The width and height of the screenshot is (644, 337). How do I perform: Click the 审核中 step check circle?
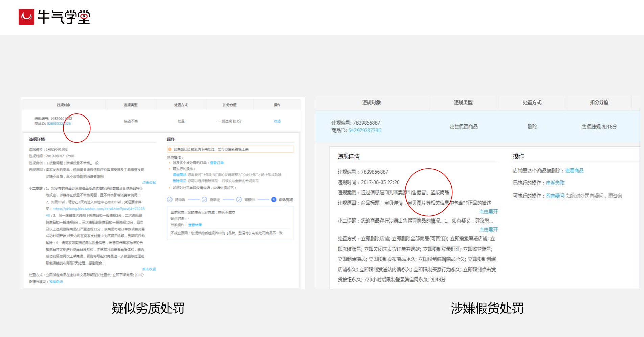point(239,199)
